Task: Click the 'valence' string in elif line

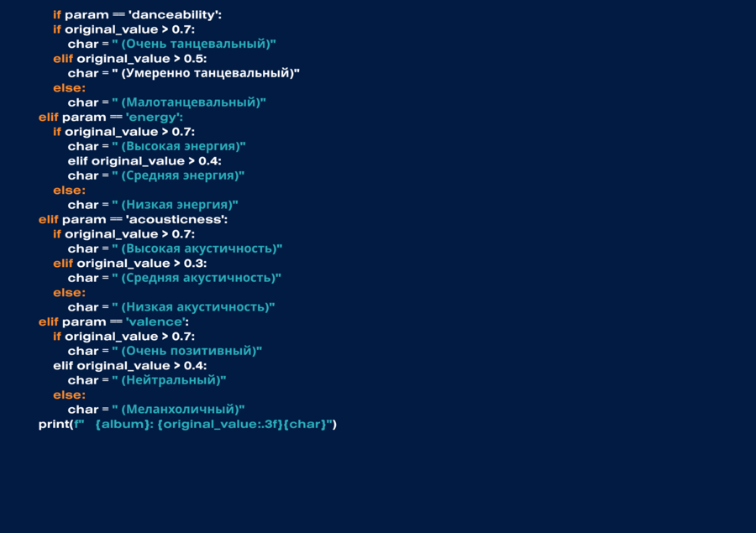Action: [155, 322]
